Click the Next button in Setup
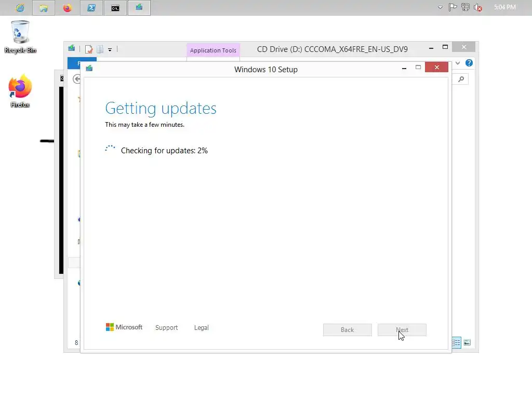This screenshot has height=399, width=532. [x=402, y=330]
